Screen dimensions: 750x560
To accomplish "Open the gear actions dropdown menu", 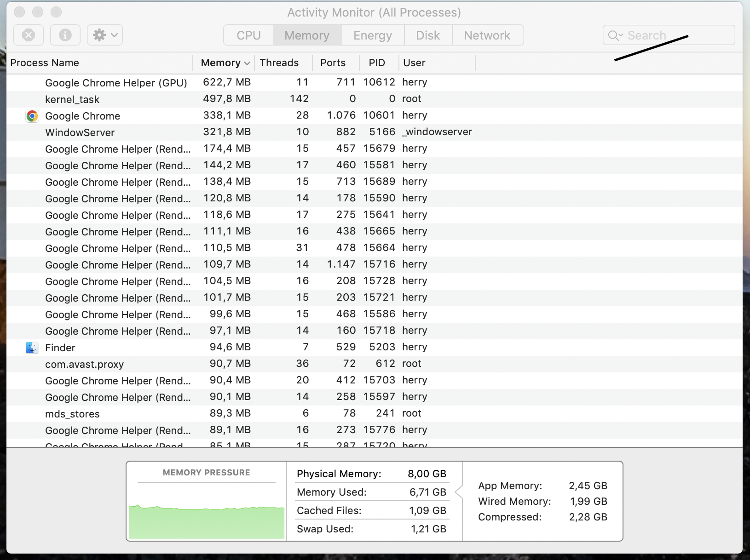I will pyautogui.click(x=105, y=35).
